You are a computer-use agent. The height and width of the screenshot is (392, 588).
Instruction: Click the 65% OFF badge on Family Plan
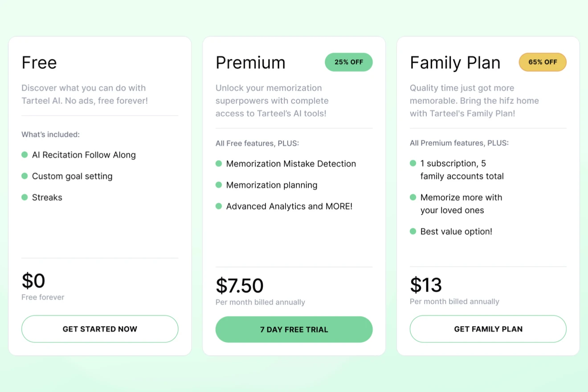(x=543, y=62)
